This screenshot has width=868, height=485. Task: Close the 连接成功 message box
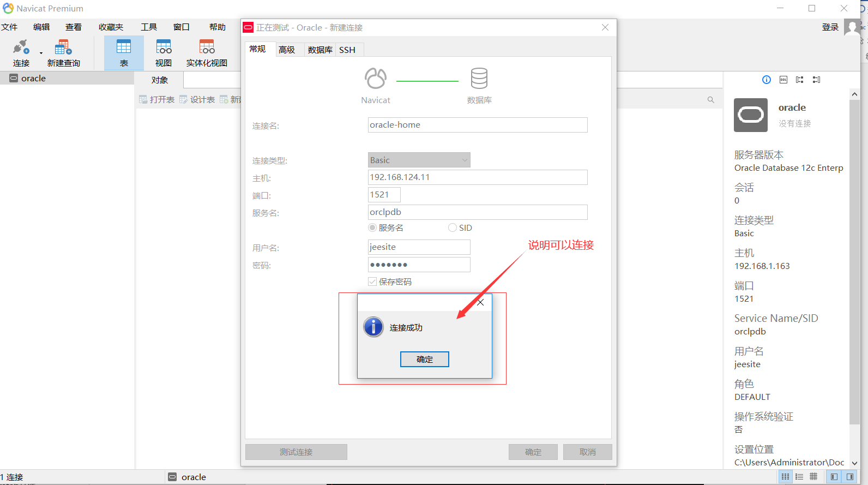coord(480,302)
